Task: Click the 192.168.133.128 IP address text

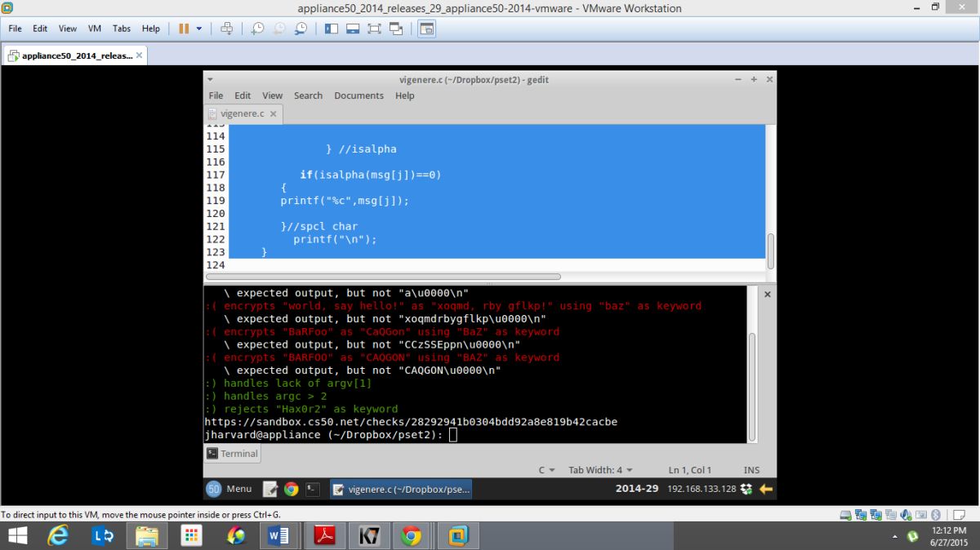Action: coord(702,489)
